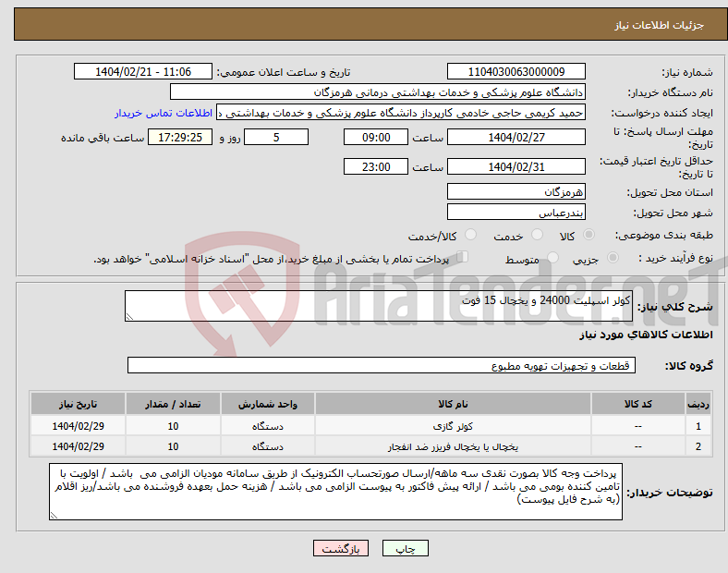Click the delivery city field بندرعباس

pyautogui.click(x=516, y=213)
